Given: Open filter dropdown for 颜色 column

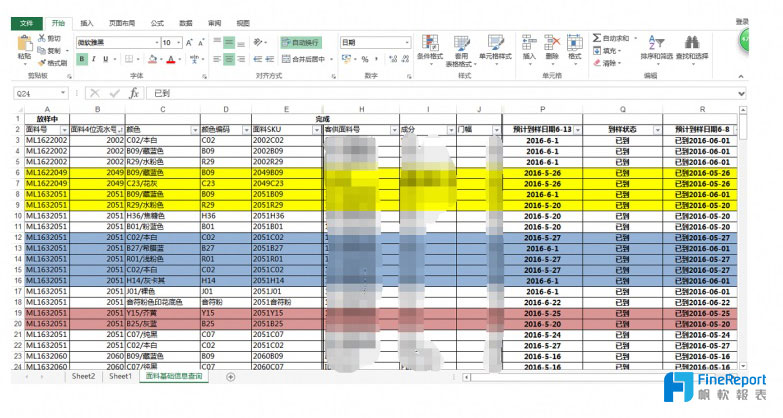Looking at the screenshot, I should pos(195,130).
